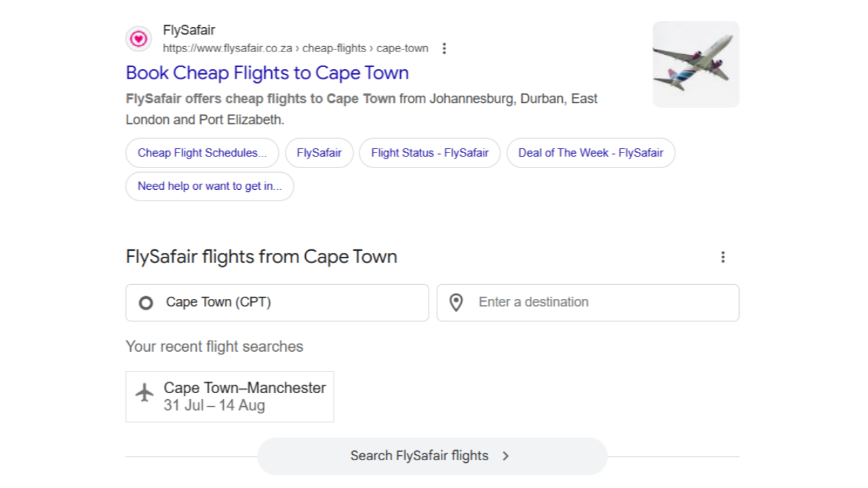Open Book Cheap Flights to Cape Town link
This screenshot has width=868, height=488.
[267, 73]
